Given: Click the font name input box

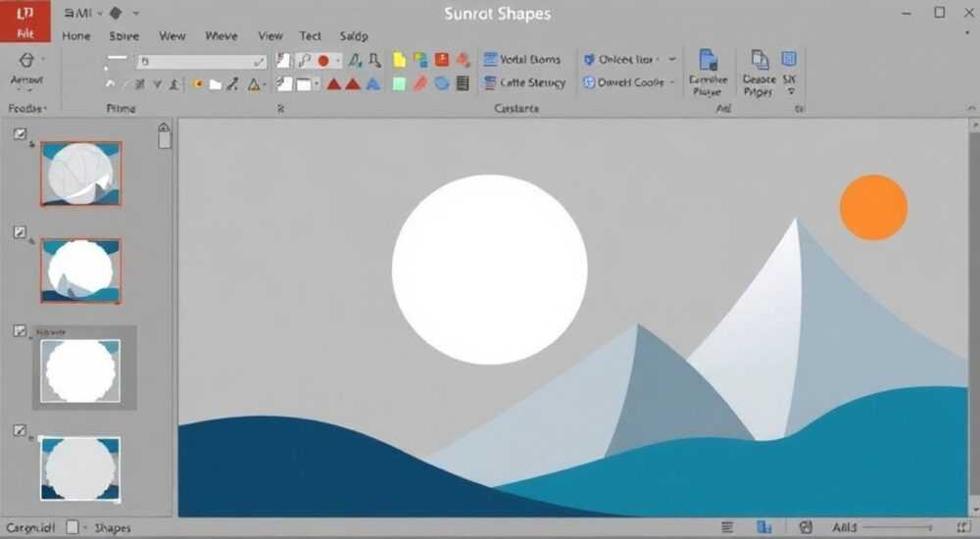Looking at the screenshot, I should click(201, 62).
